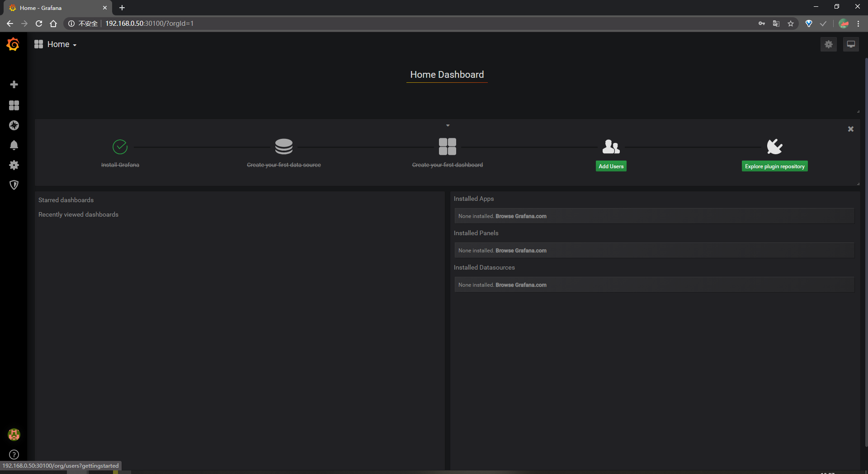Click the data source database icon
Image resolution: width=868 pixels, height=474 pixels.
pyautogui.click(x=284, y=147)
